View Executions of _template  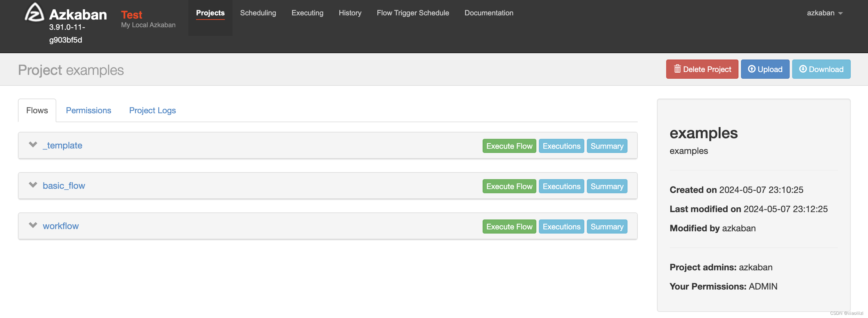coord(561,146)
